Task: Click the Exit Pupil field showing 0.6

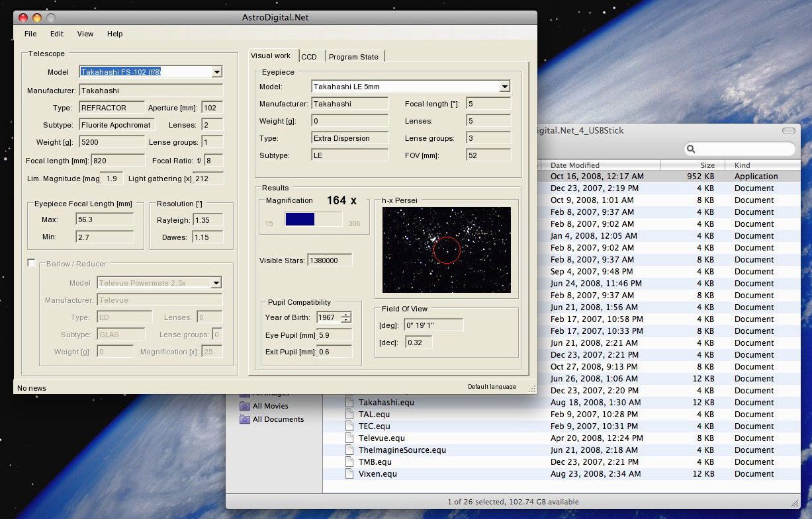Action: [334, 352]
